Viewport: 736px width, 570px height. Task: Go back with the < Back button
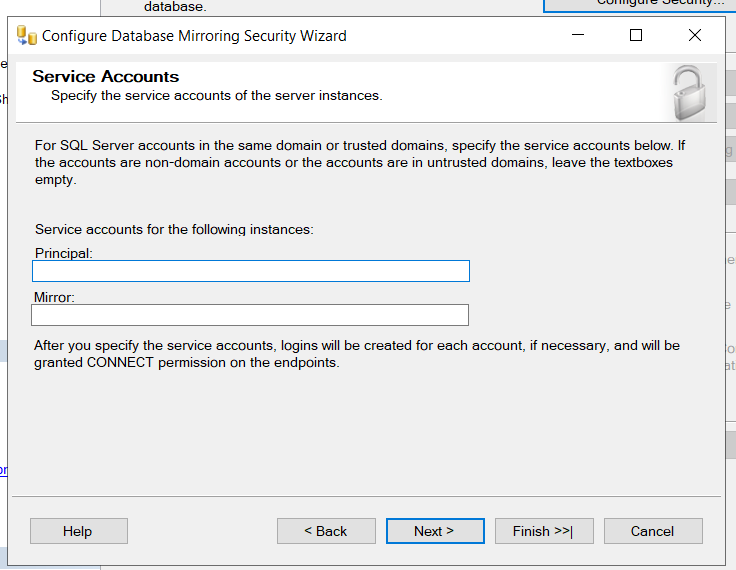[326, 531]
